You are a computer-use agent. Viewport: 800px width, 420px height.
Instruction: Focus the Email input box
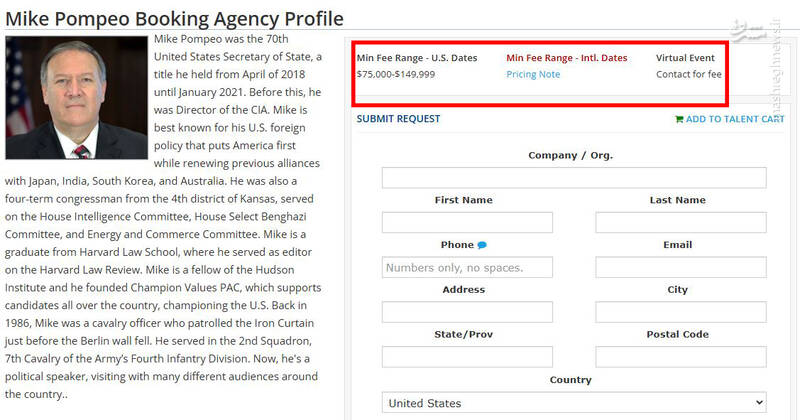tap(680, 268)
